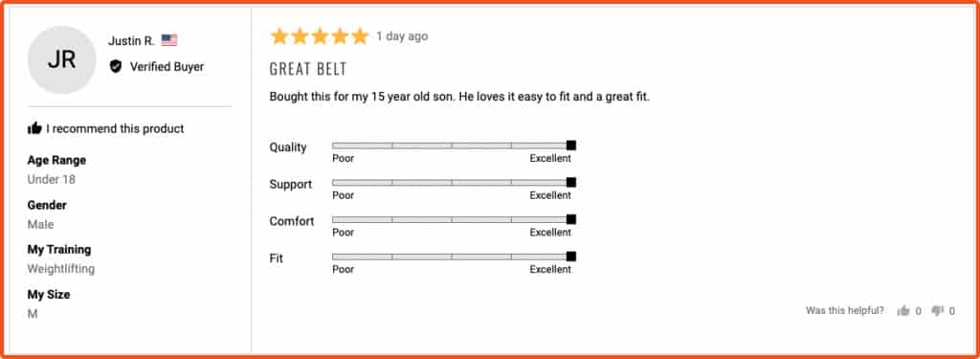Click the 1 day ago timestamp
The image size is (980, 359).
click(x=402, y=36)
